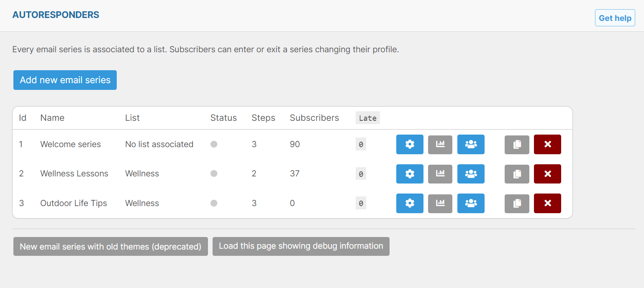
Task: Remove the Wellness Lessons series
Action: point(547,174)
